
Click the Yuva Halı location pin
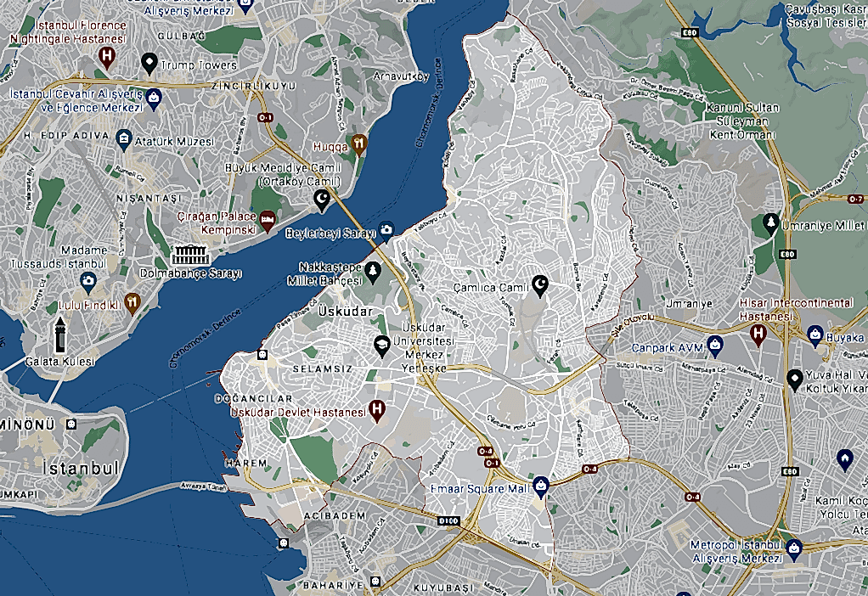tap(795, 380)
